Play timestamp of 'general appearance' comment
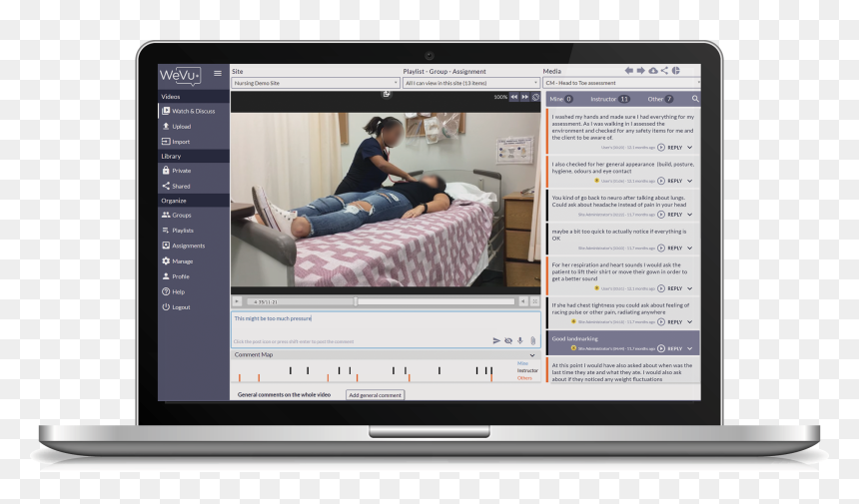The height and width of the screenshot is (504, 859). point(661,181)
